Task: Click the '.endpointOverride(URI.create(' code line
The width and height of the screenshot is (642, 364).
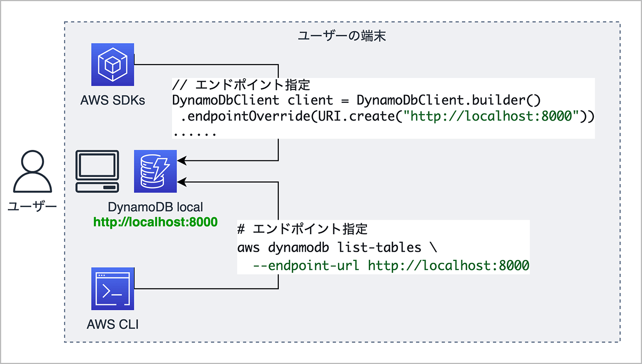Action: point(387,116)
